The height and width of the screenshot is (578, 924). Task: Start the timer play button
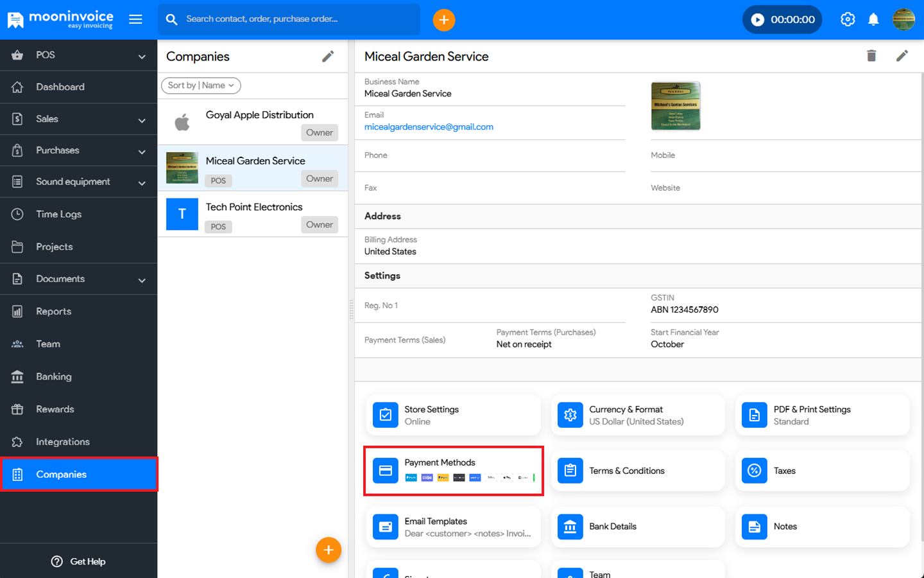(x=758, y=20)
